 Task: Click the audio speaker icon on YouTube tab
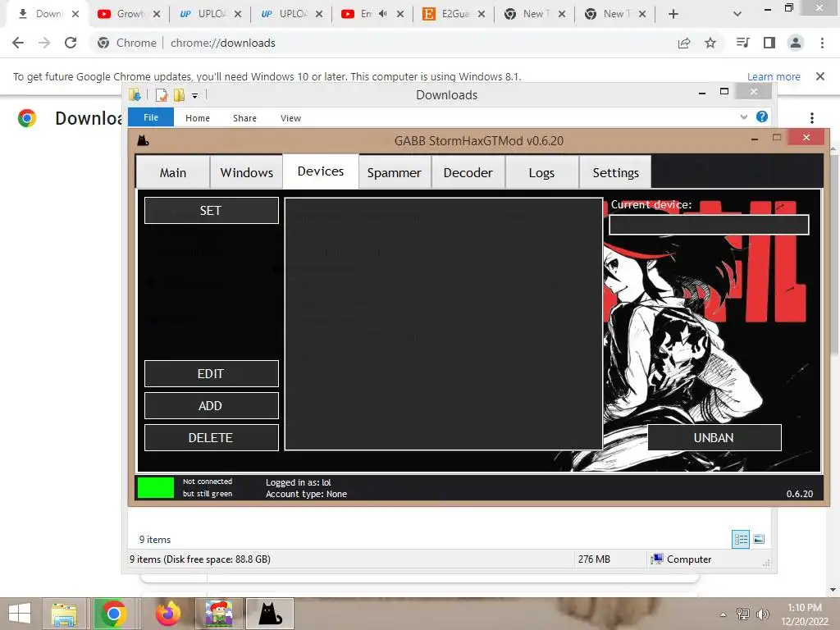[382, 14]
